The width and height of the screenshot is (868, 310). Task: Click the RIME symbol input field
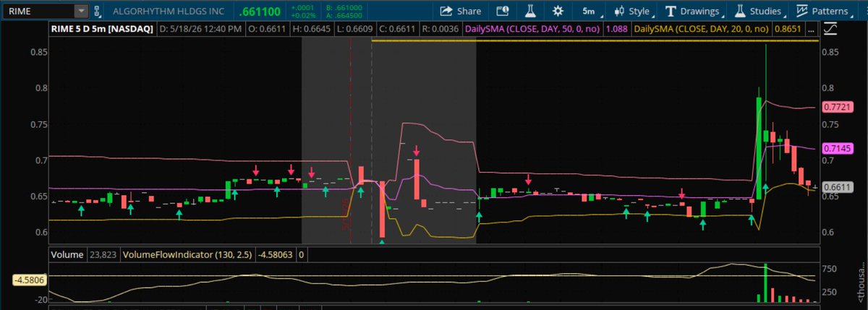pos(38,11)
